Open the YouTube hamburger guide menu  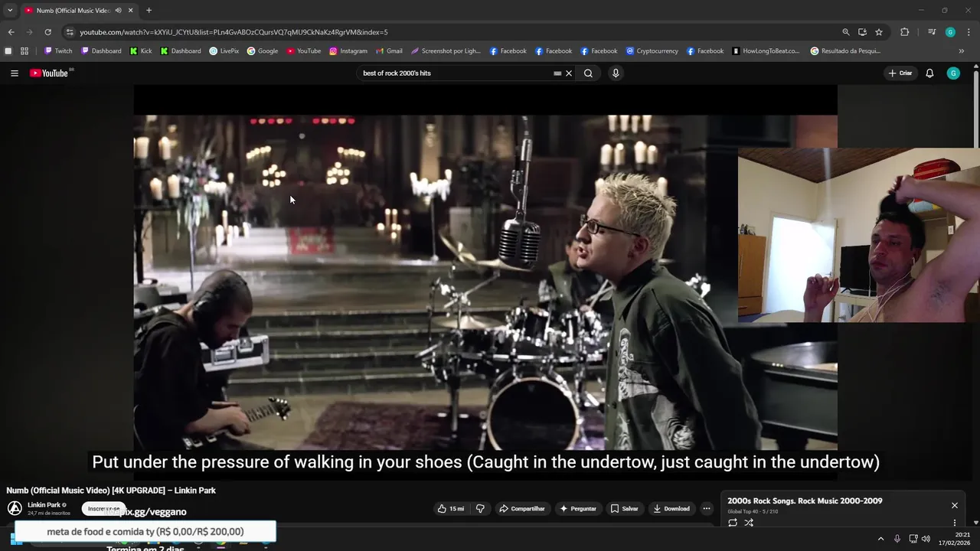(14, 73)
